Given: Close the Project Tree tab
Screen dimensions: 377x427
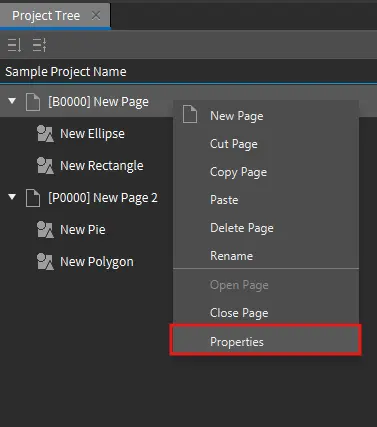Looking at the screenshot, I should [96, 15].
